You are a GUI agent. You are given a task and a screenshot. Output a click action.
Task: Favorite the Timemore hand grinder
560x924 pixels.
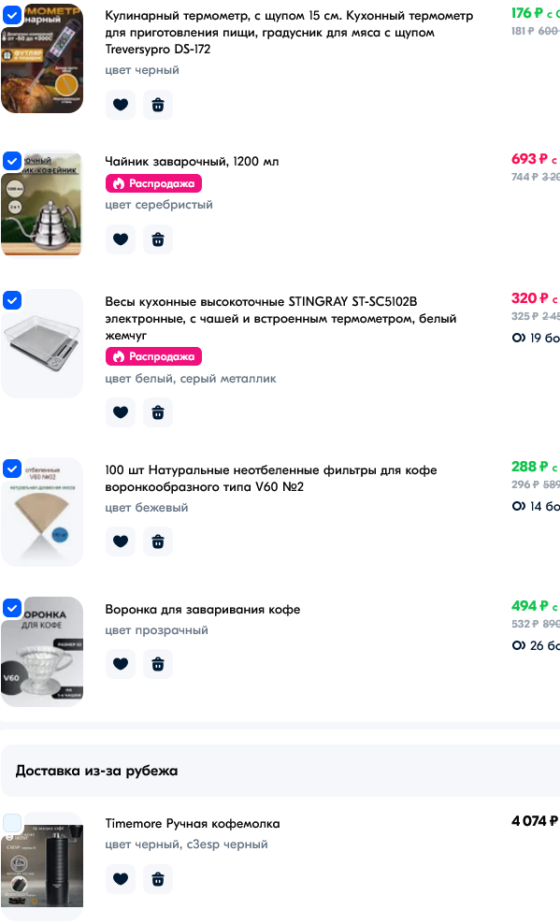[120, 878]
